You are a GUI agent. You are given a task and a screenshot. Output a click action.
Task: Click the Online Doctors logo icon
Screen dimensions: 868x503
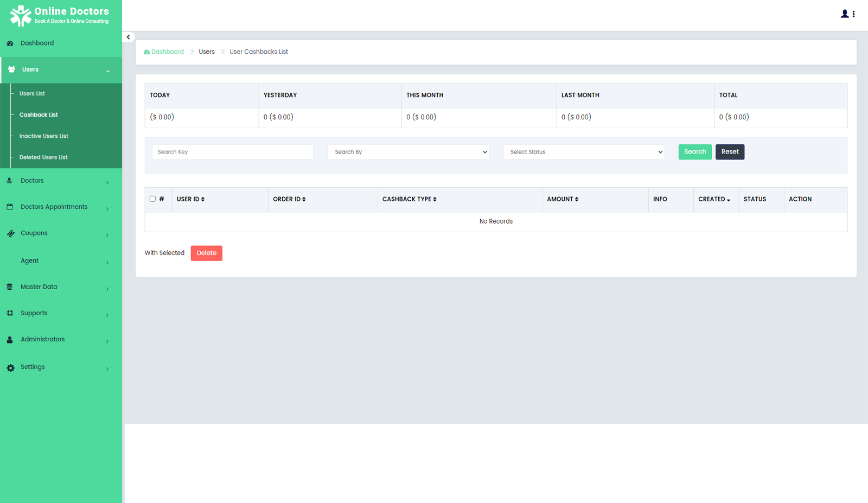coord(21,16)
